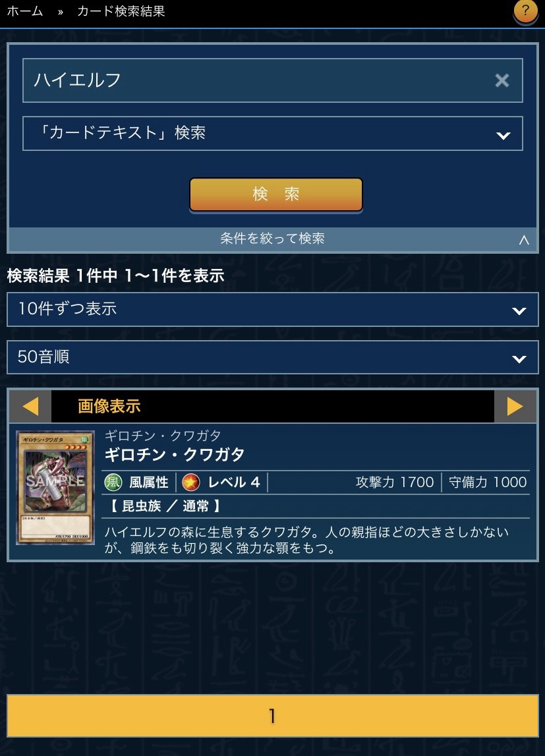Click the level star icon

click(191, 482)
